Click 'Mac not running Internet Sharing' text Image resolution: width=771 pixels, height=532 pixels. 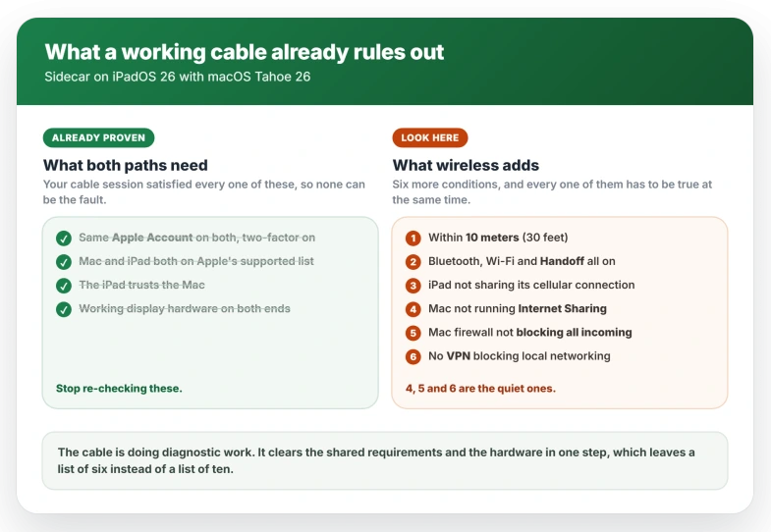click(x=518, y=308)
